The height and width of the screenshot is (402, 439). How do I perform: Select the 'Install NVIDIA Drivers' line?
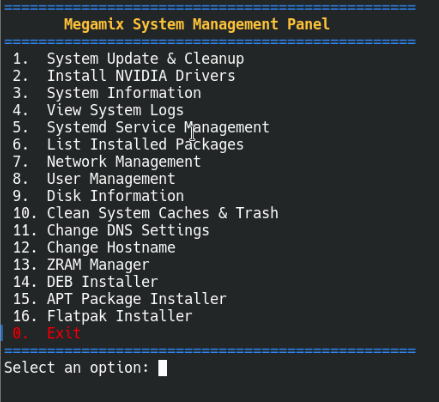[124, 76]
